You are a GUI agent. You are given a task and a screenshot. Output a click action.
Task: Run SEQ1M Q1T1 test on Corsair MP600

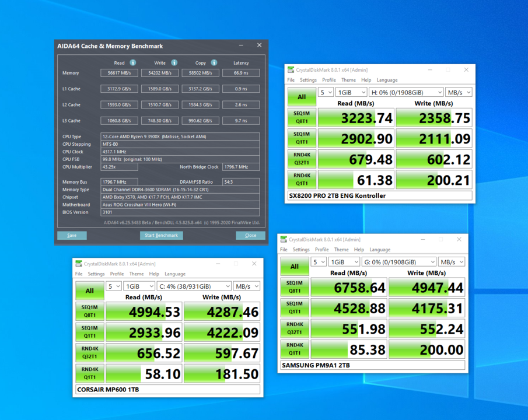90,332
